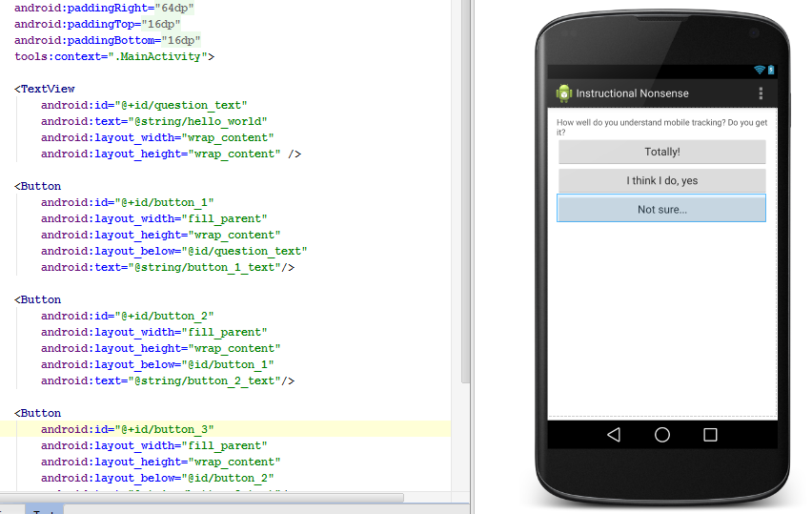The image size is (812, 514).
Task: Tap the Android app icon in action bar
Action: [x=564, y=93]
